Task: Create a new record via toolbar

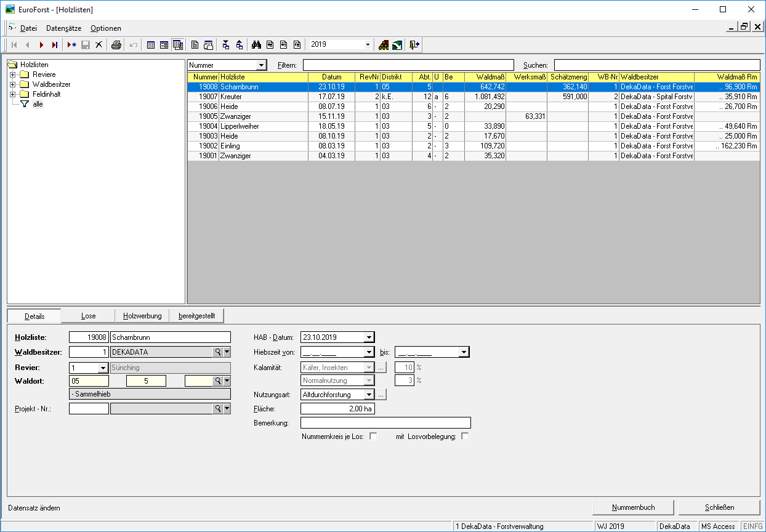Action: click(x=73, y=45)
